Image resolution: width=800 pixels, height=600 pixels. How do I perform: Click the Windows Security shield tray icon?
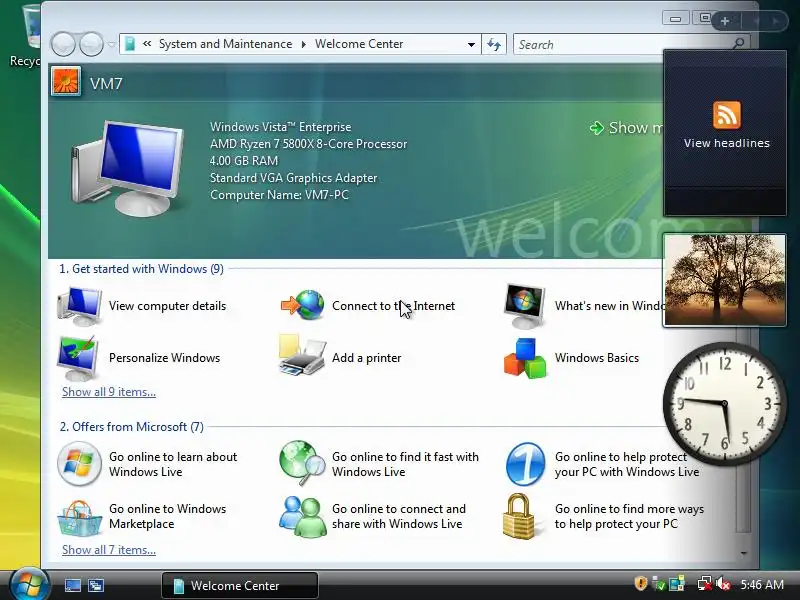coord(641,583)
